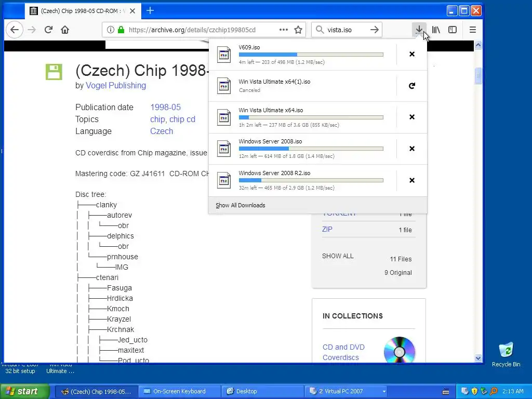Select the Krchnak tree row
Viewport: 532px width, 399px height.
120,329
